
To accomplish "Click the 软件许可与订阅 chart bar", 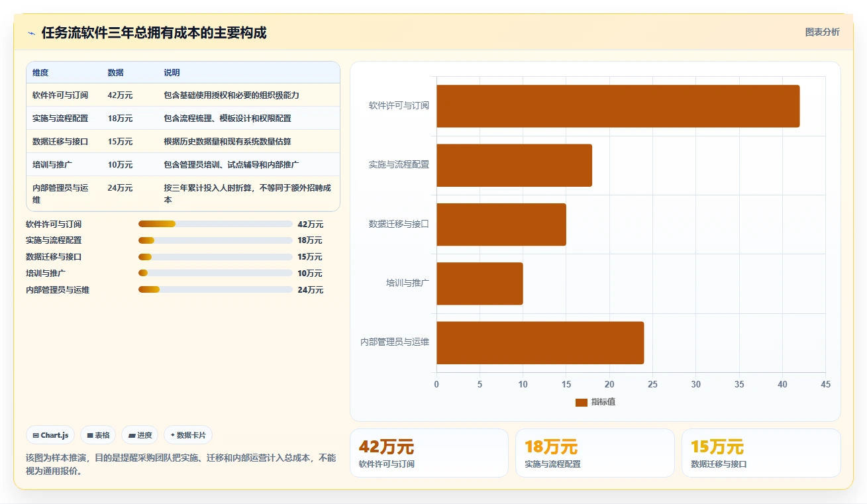I will (x=618, y=106).
